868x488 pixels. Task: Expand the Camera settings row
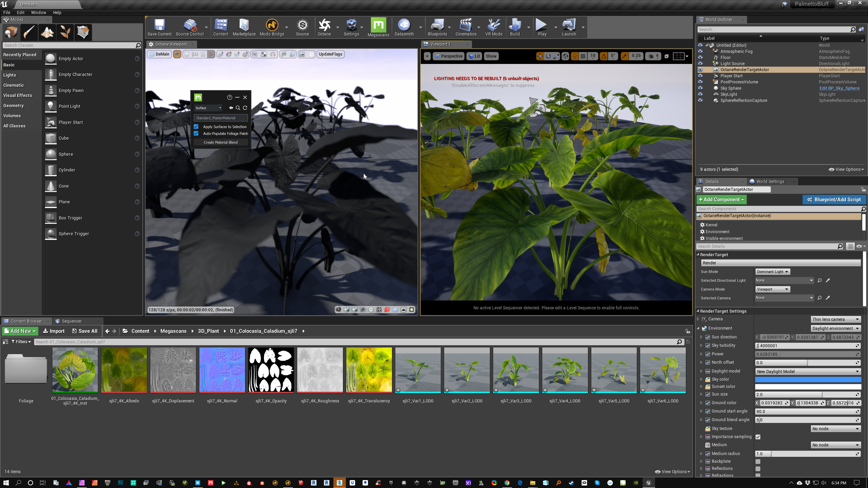698,319
